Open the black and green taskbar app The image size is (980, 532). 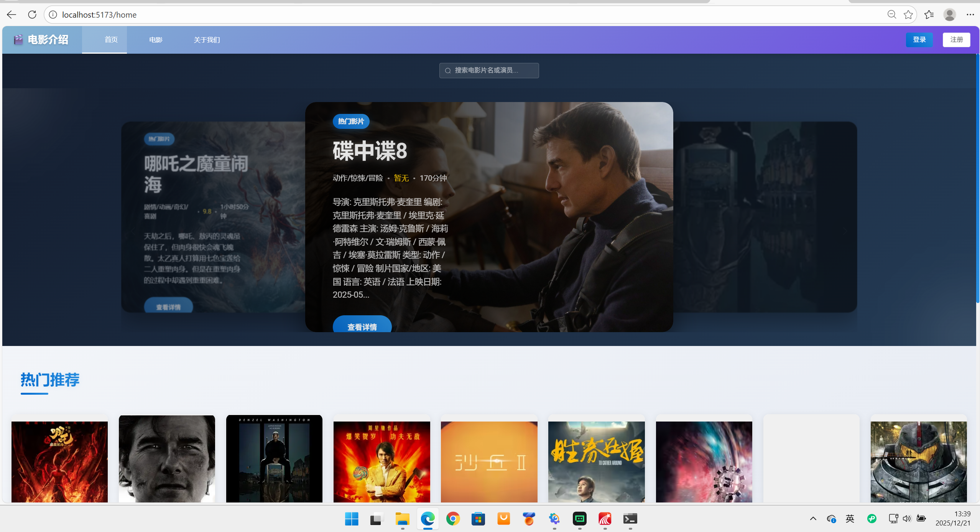(580, 519)
